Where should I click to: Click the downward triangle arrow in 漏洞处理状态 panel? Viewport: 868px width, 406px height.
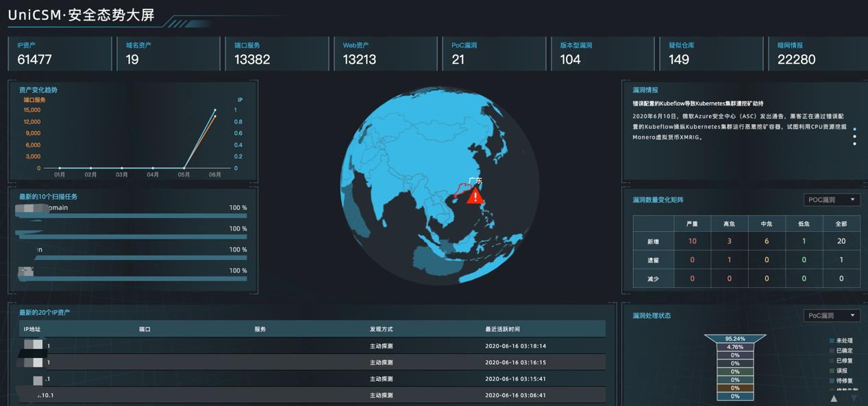[854, 398]
